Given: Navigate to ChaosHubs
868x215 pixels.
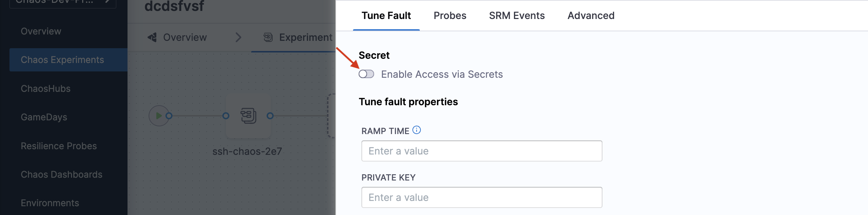Looking at the screenshot, I should (x=45, y=88).
